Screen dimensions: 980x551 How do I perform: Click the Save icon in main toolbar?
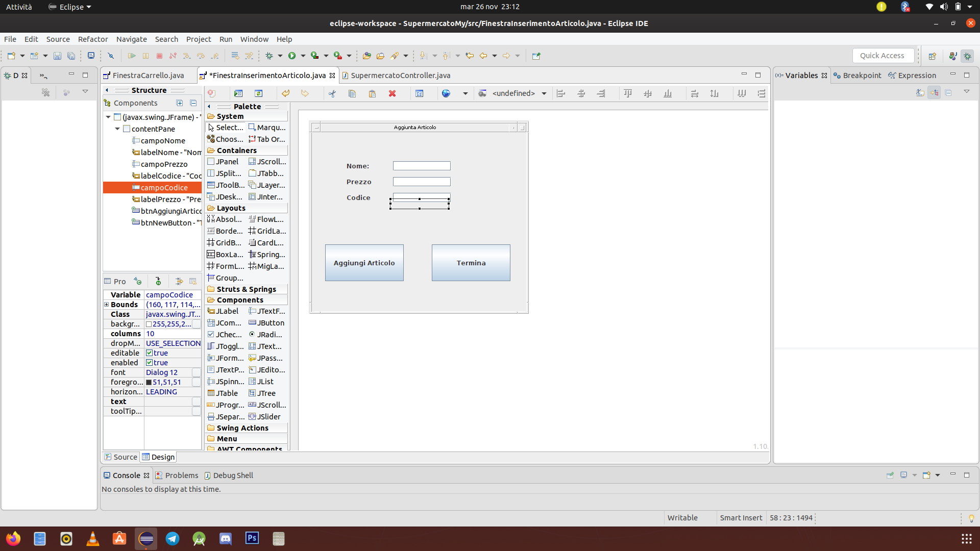coord(57,56)
